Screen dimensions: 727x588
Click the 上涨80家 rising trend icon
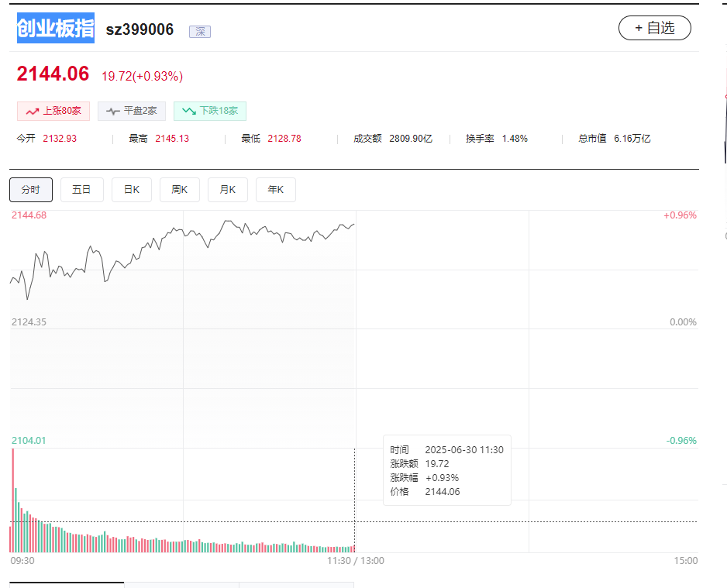pos(33,111)
